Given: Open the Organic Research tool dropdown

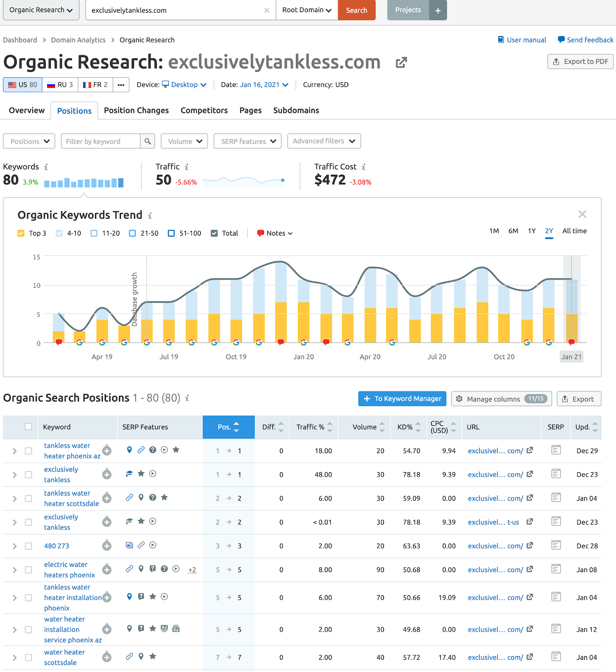Looking at the screenshot, I should point(41,10).
